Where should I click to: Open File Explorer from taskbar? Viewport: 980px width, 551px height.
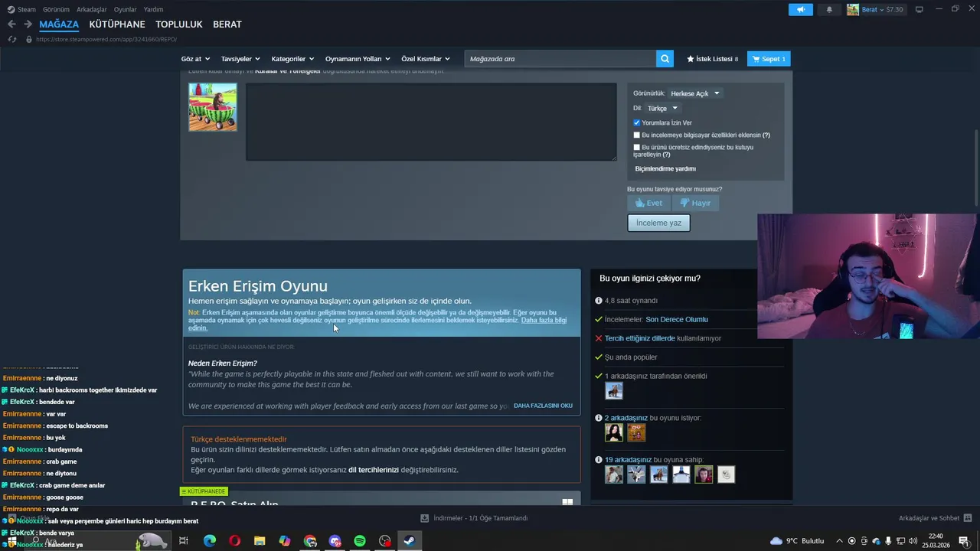(x=260, y=541)
